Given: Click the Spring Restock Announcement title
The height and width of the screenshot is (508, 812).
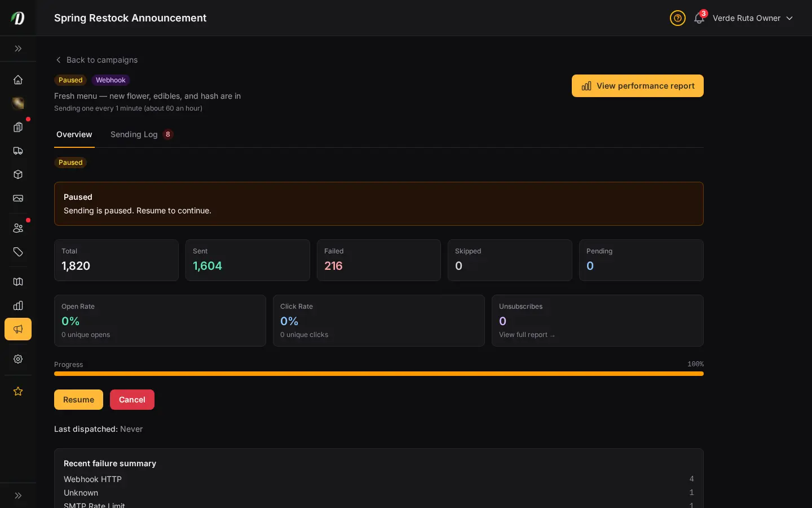Looking at the screenshot, I should tap(130, 18).
